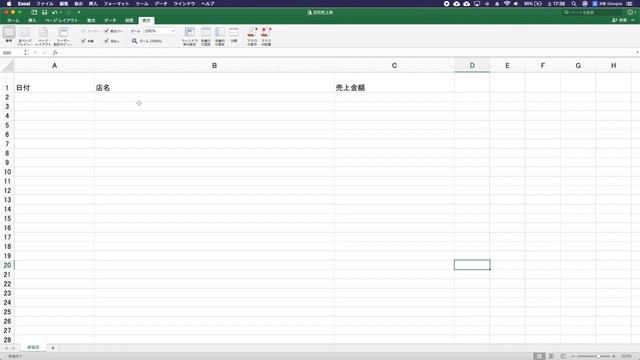Image resolution: width=640 pixels, height=360 pixels.
Task: Select column B header
Action: 214,66
